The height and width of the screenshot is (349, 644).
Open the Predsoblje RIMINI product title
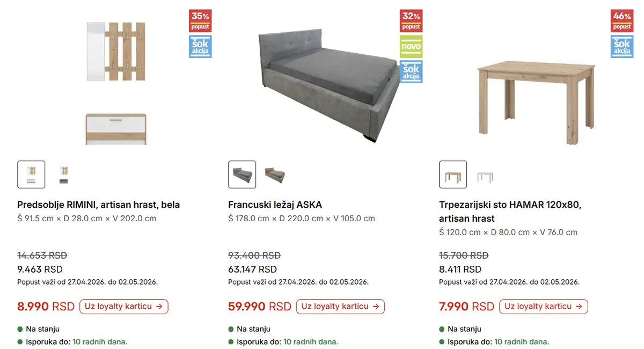click(x=98, y=205)
